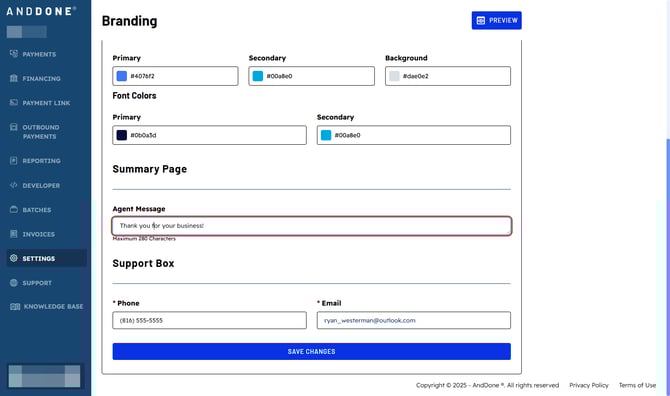This screenshot has width=670, height=396.
Task: Open Knowledge Base menu label
Action: point(53,306)
